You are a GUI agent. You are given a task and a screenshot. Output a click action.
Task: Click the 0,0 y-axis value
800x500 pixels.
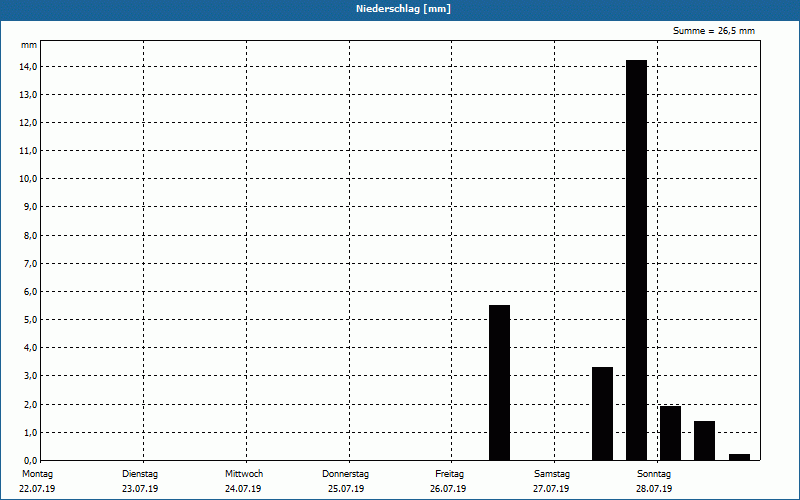tap(30, 461)
